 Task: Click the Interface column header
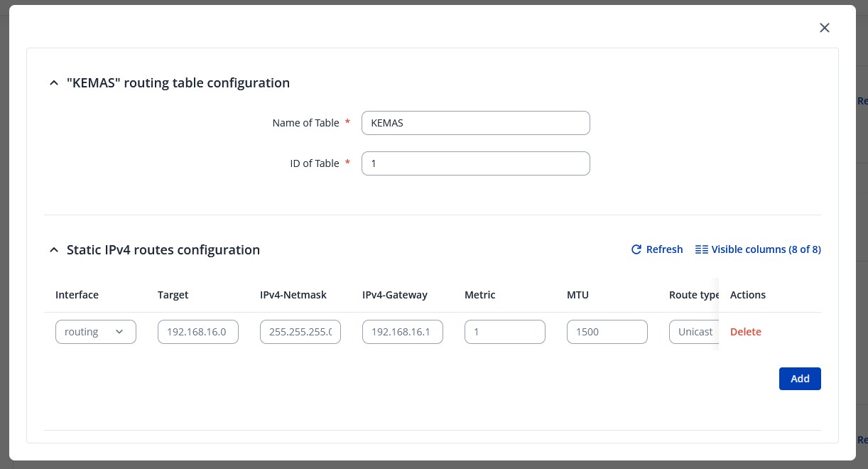pyautogui.click(x=77, y=295)
